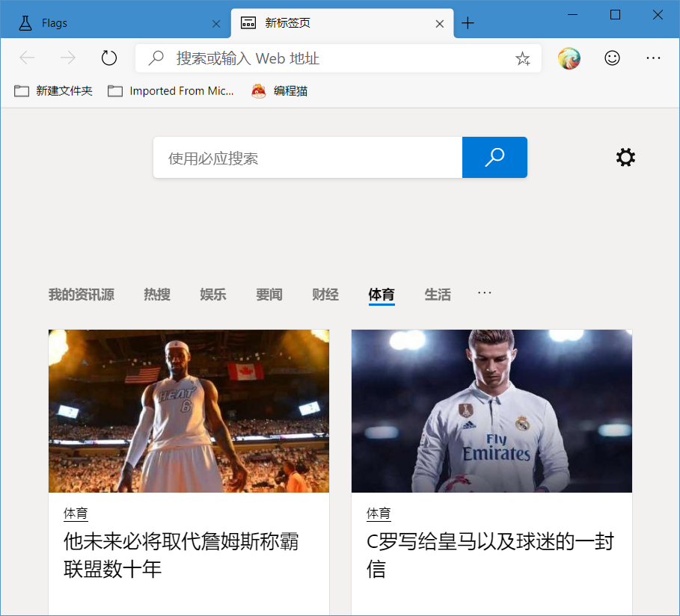
Task: Open the feedback smiley icon
Action: coord(612,58)
